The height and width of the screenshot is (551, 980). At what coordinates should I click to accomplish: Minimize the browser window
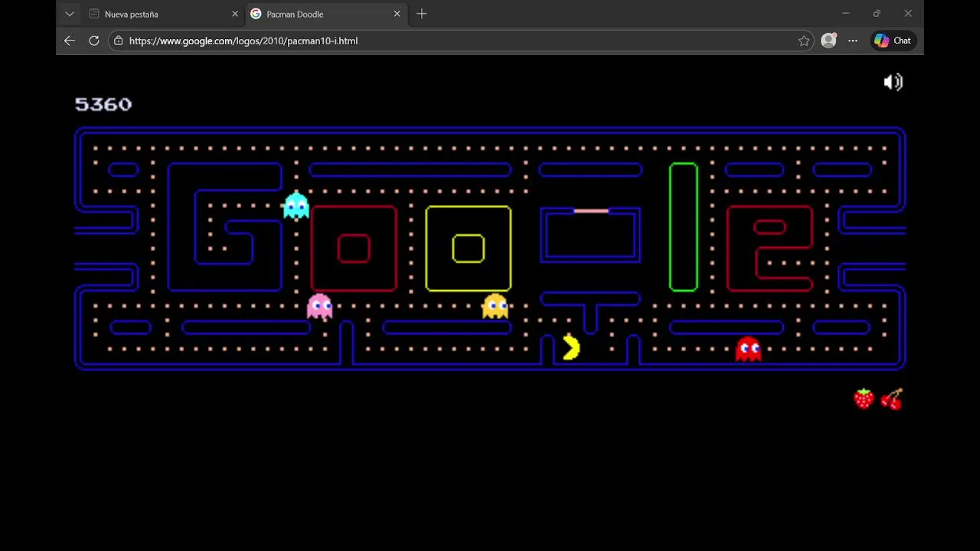pos(846,14)
